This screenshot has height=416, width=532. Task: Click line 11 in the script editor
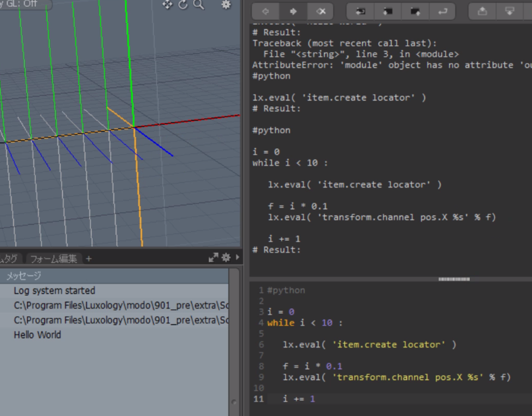(x=298, y=399)
